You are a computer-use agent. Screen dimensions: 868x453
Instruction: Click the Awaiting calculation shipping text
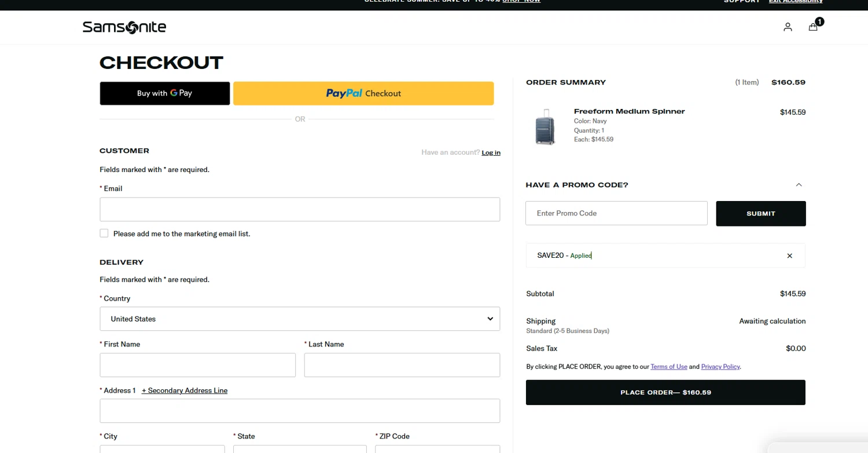772,321
